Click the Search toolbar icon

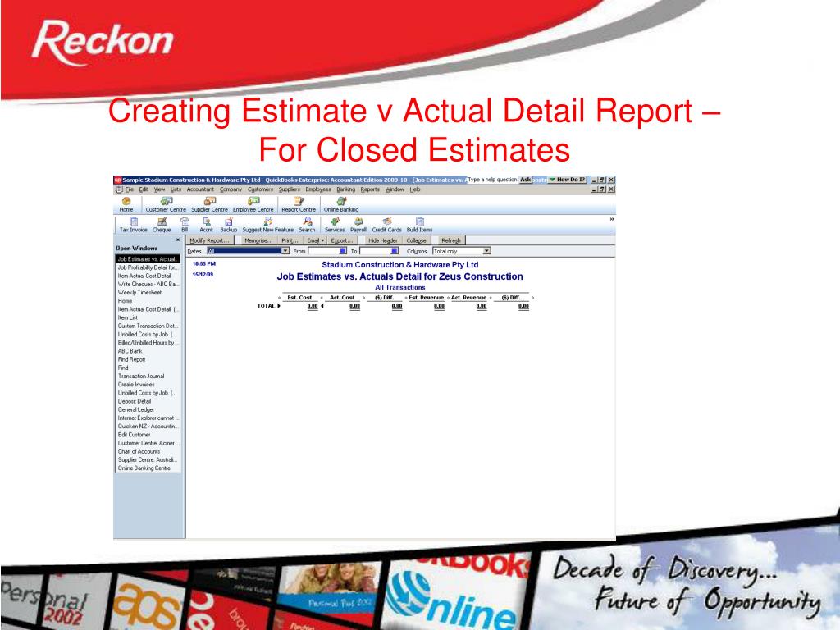[x=307, y=225]
